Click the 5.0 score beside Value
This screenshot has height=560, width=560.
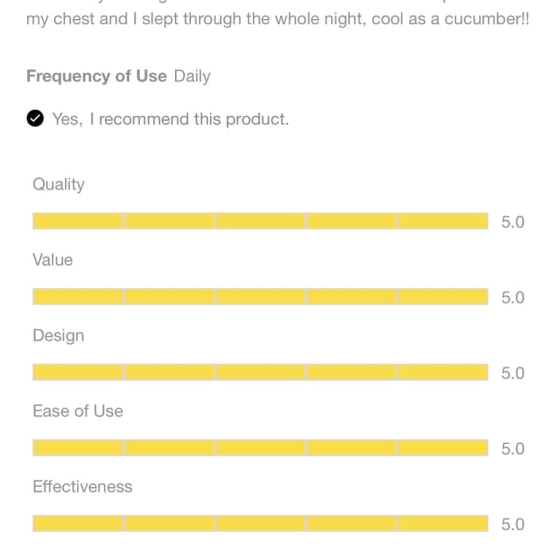tap(513, 298)
